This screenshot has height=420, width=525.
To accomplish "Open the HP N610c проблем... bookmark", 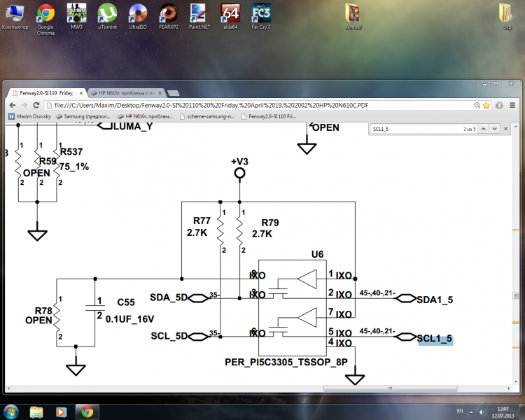I will (x=145, y=116).
